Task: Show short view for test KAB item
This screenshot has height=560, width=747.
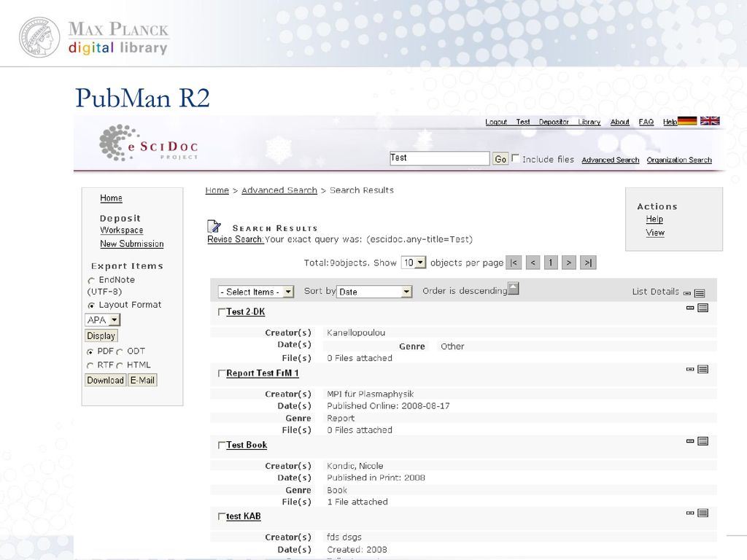Action: [x=690, y=513]
